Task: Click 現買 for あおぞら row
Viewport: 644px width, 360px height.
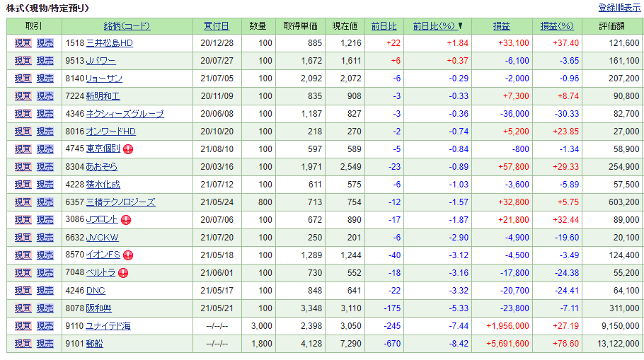Action: click(x=23, y=167)
